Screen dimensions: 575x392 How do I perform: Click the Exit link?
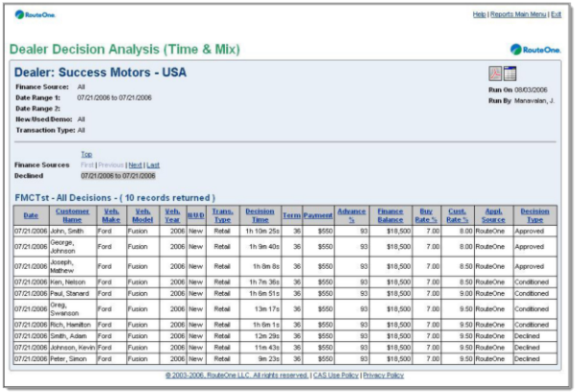556,14
